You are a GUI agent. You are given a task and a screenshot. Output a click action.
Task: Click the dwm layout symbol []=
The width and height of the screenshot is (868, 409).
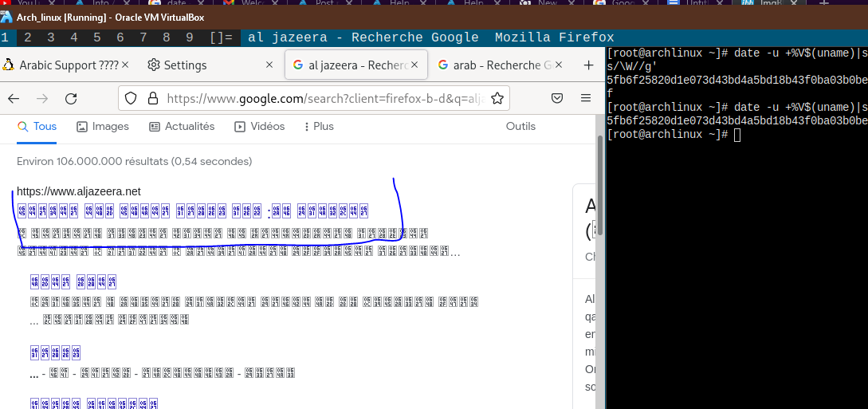tap(222, 37)
